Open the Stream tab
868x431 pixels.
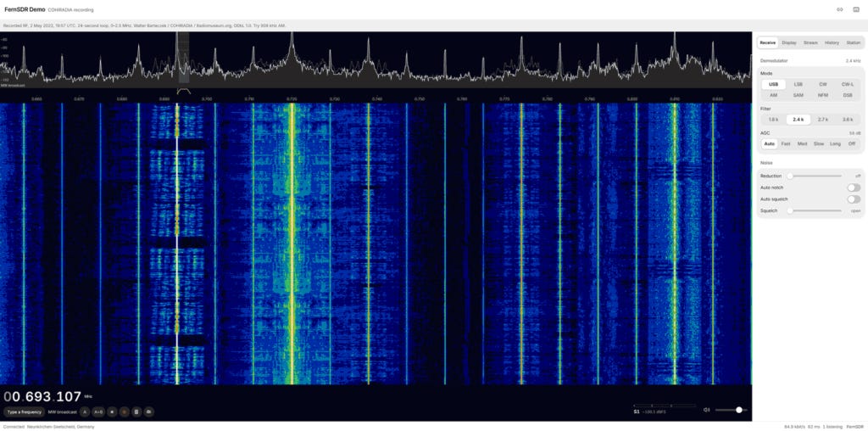pos(810,42)
